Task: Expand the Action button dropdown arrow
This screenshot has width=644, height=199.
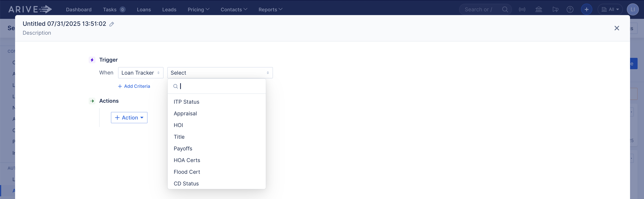Action: (142, 117)
